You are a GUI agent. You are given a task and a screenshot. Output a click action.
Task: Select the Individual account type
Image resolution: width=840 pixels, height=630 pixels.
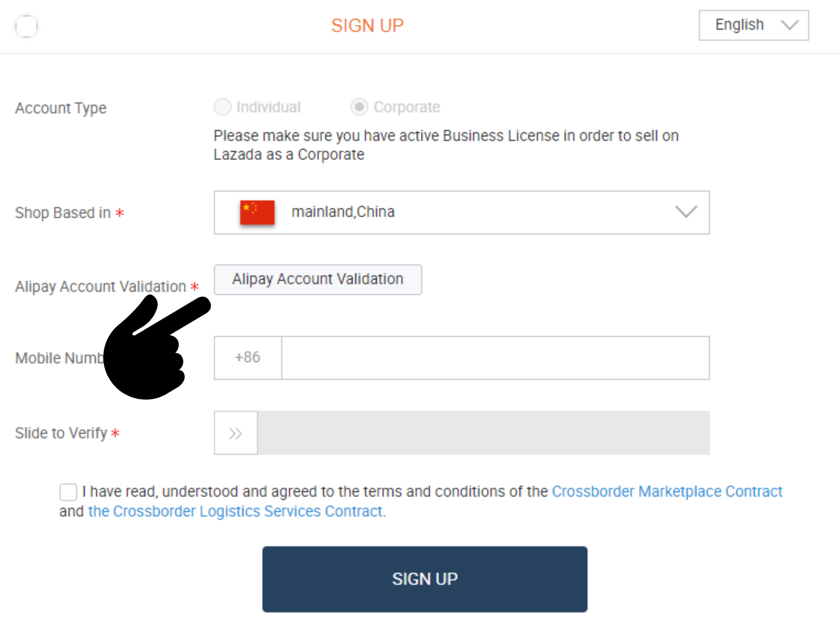click(x=223, y=107)
